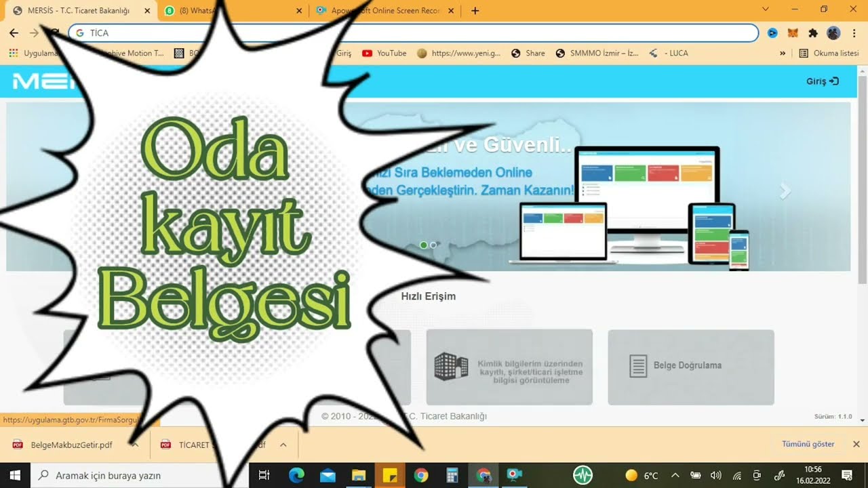Show hidden system tray icons
The width and height of the screenshot is (868, 488).
(x=675, y=475)
